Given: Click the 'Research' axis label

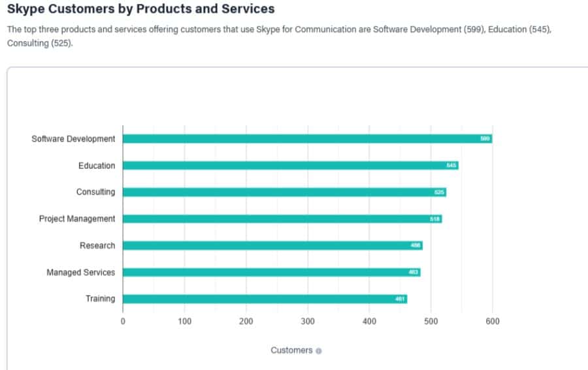Looking at the screenshot, I should click(x=97, y=245).
